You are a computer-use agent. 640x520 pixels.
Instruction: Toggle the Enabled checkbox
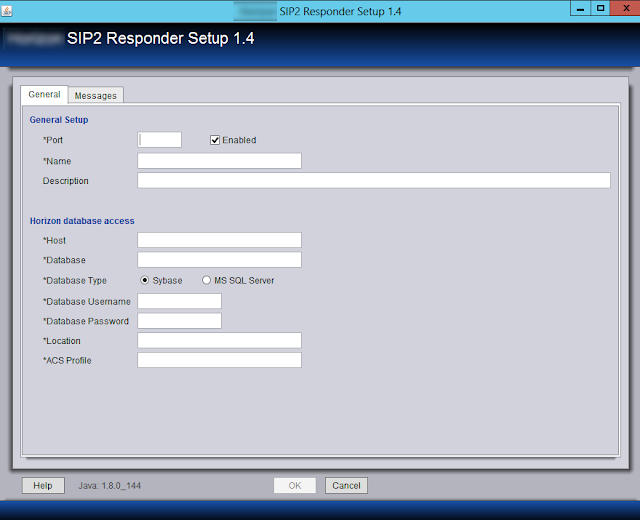[215, 140]
